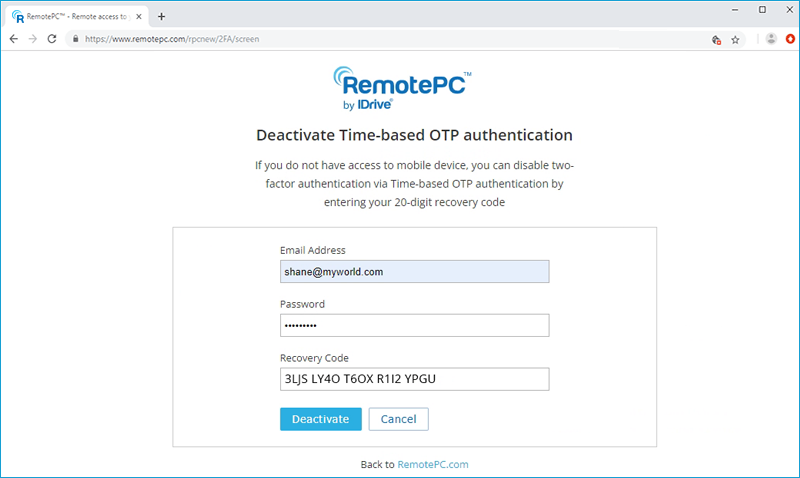
Task: Click the red extension icon in toolbar
Action: pyautogui.click(x=790, y=39)
